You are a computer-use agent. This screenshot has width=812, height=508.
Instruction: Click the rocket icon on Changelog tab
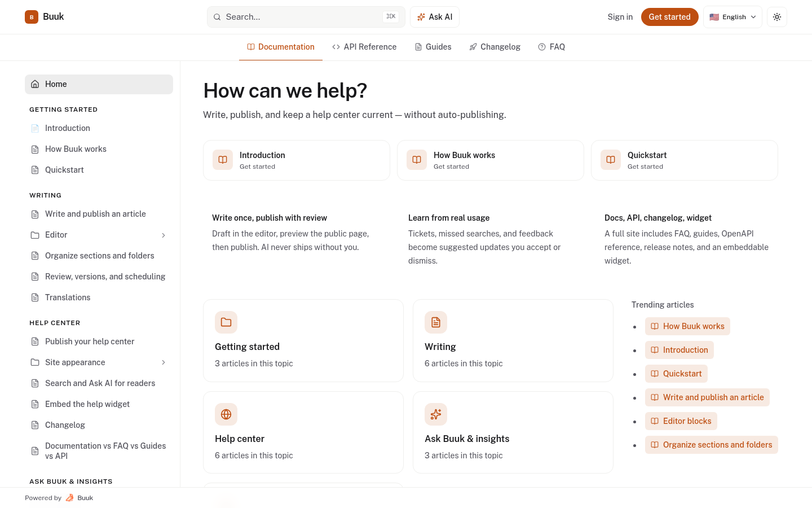click(x=473, y=47)
